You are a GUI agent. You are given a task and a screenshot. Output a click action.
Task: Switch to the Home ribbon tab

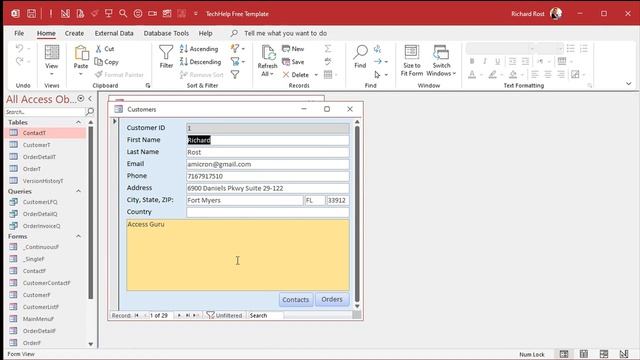coord(46,33)
